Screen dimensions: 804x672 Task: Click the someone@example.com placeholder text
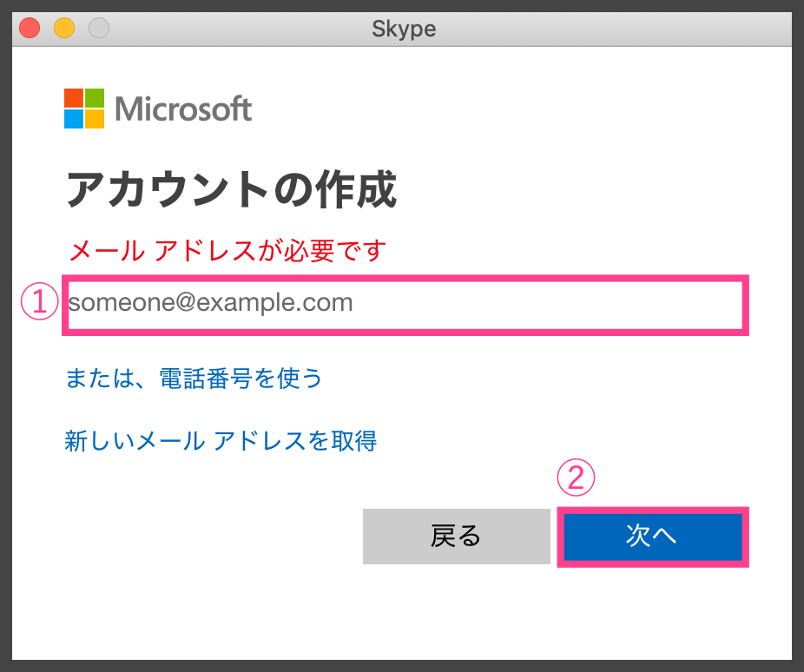point(211,302)
